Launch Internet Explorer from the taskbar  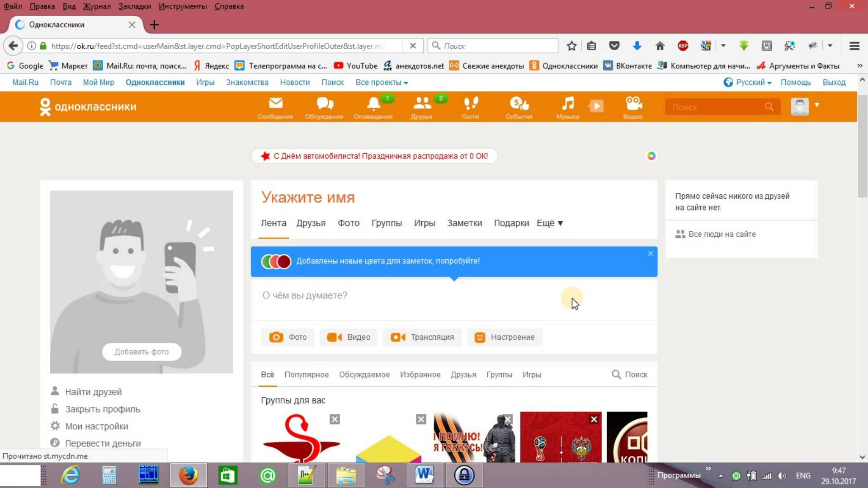71,475
